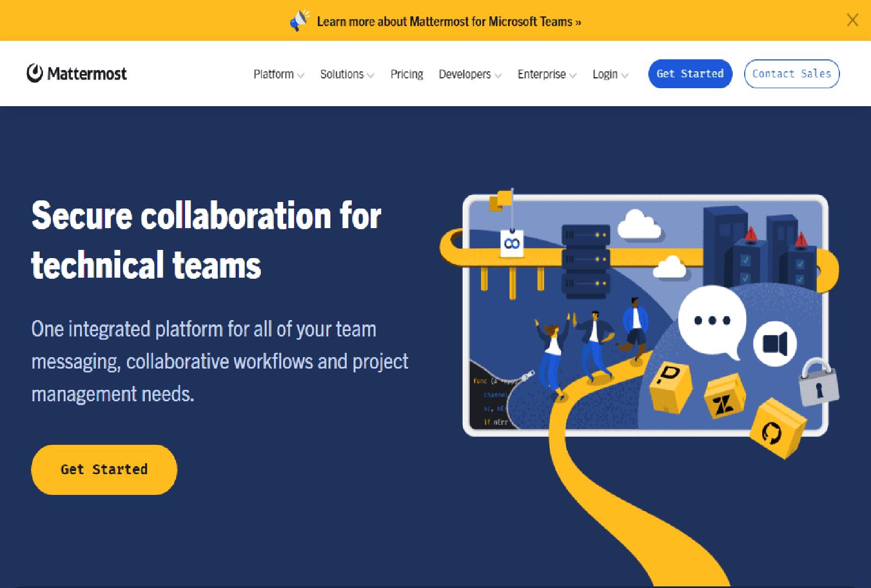Expand the Solutions dropdown menu

(347, 74)
